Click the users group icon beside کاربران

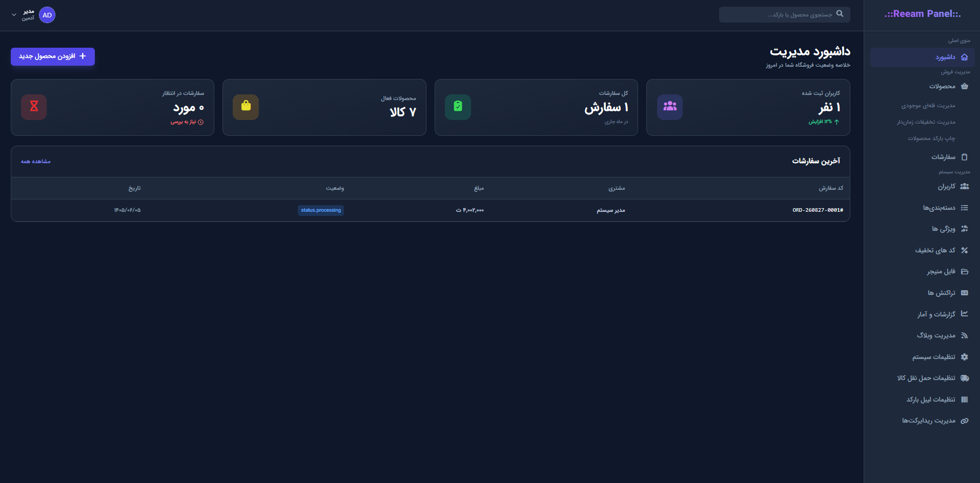click(964, 186)
